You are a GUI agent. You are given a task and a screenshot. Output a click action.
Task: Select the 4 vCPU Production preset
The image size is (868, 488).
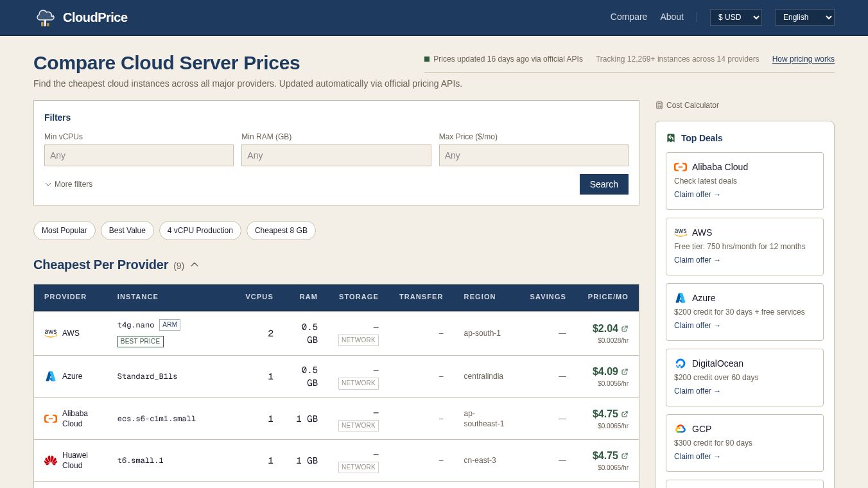[x=200, y=231]
